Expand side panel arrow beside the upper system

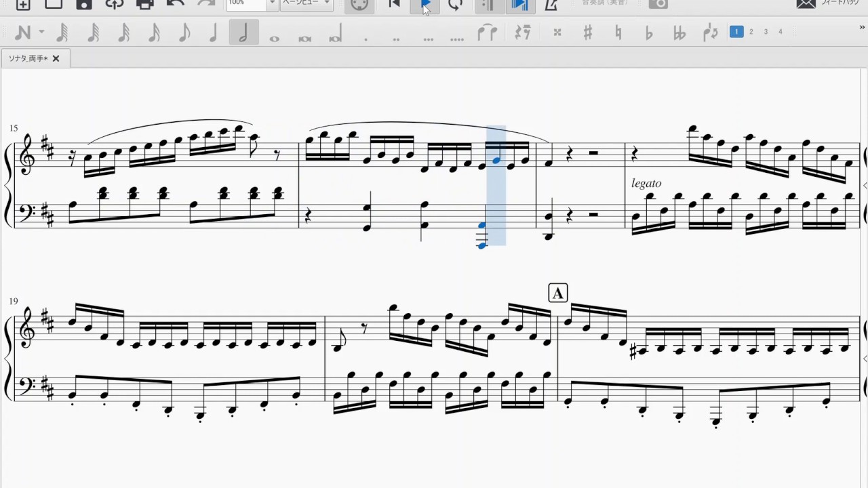pyautogui.click(x=865, y=185)
